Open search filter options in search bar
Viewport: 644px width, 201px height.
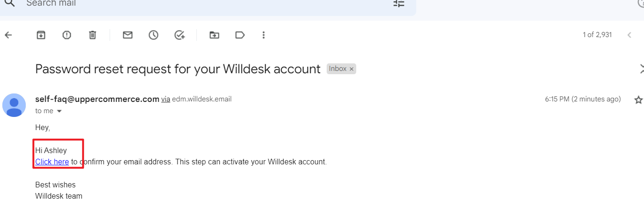click(x=399, y=3)
